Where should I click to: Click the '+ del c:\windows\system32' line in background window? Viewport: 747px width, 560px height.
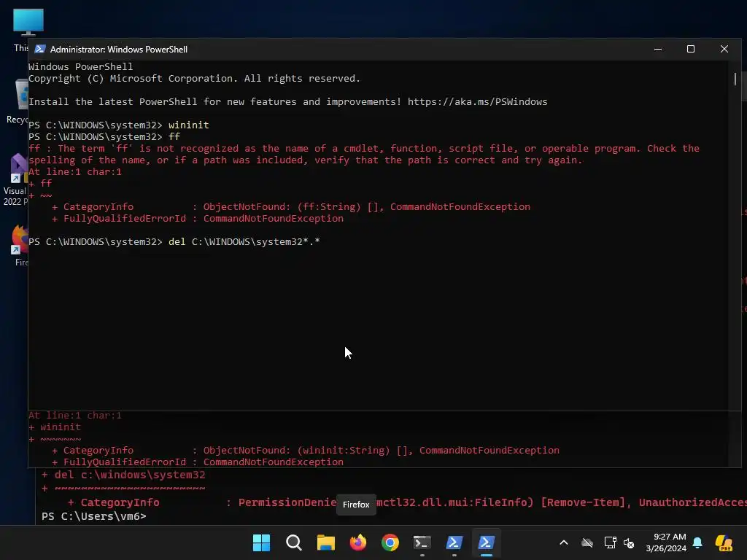click(x=123, y=475)
